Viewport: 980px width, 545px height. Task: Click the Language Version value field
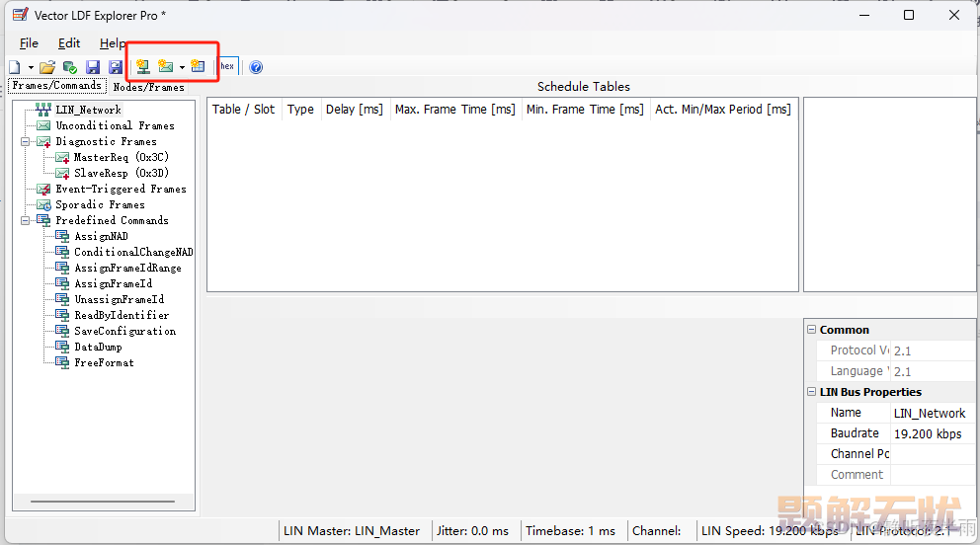934,371
